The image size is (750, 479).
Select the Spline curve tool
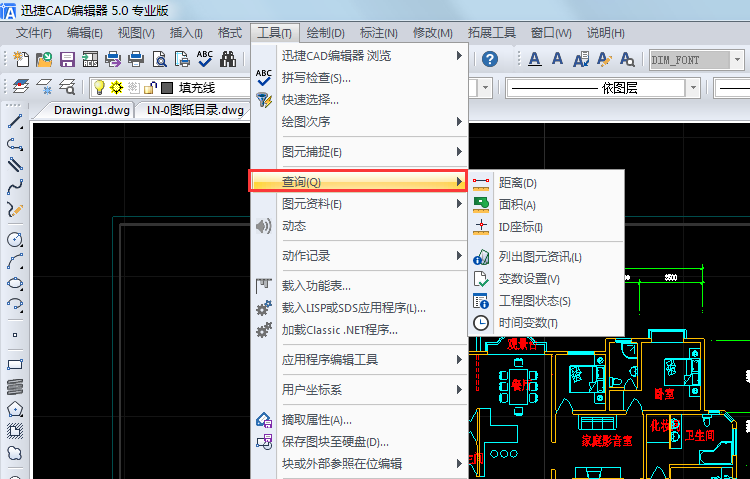[15, 187]
